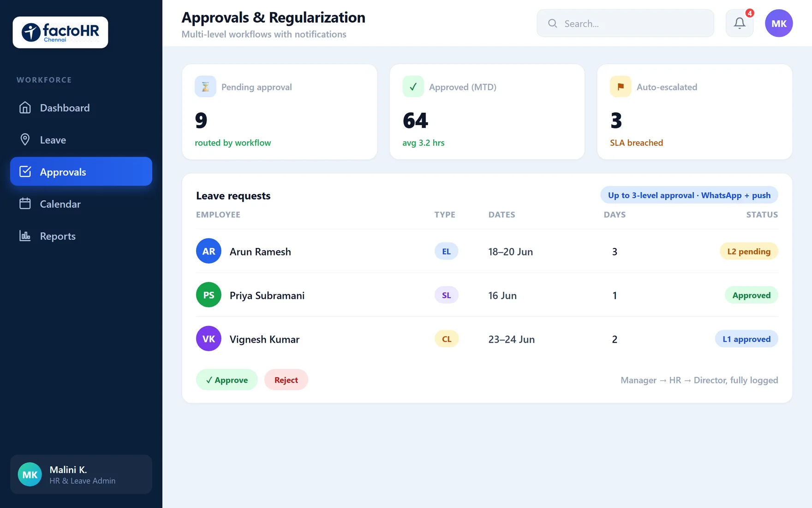Open the Pending approval card
Viewport: 812px width, 508px height.
(x=280, y=112)
